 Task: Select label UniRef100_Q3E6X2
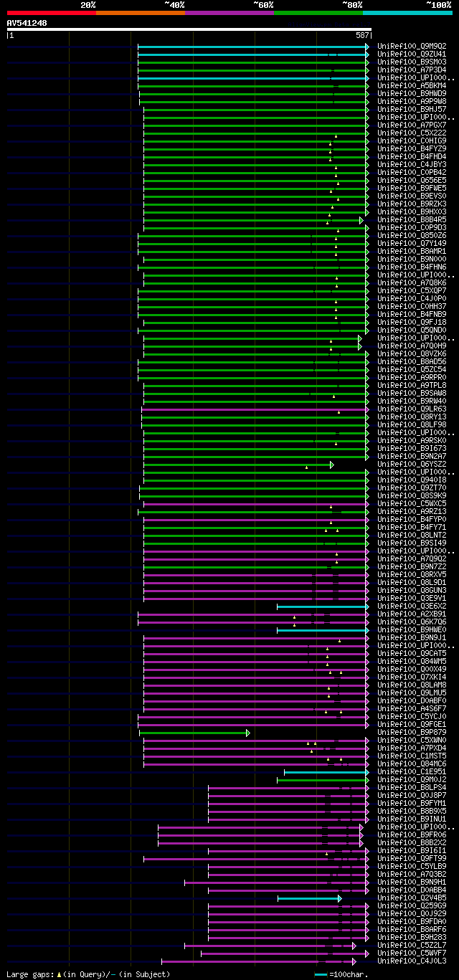click(x=412, y=606)
